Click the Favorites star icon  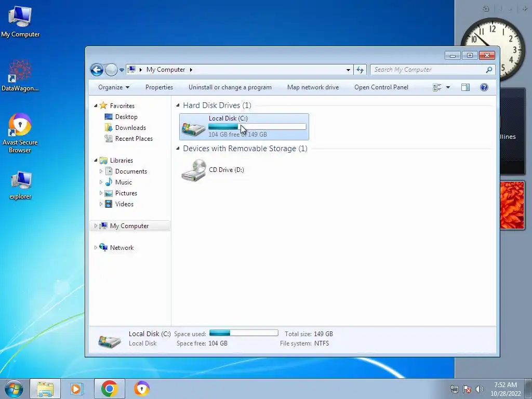[x=103, y=105]
